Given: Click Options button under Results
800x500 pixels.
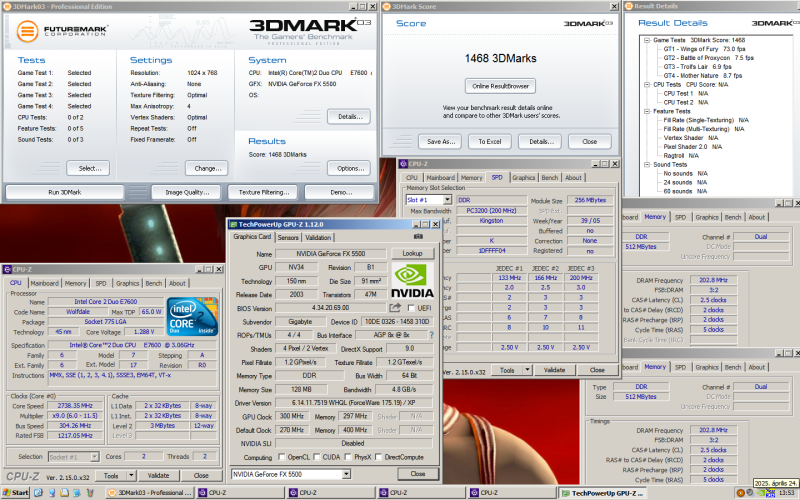Looking at the screenshot, I should coord(349,168).
